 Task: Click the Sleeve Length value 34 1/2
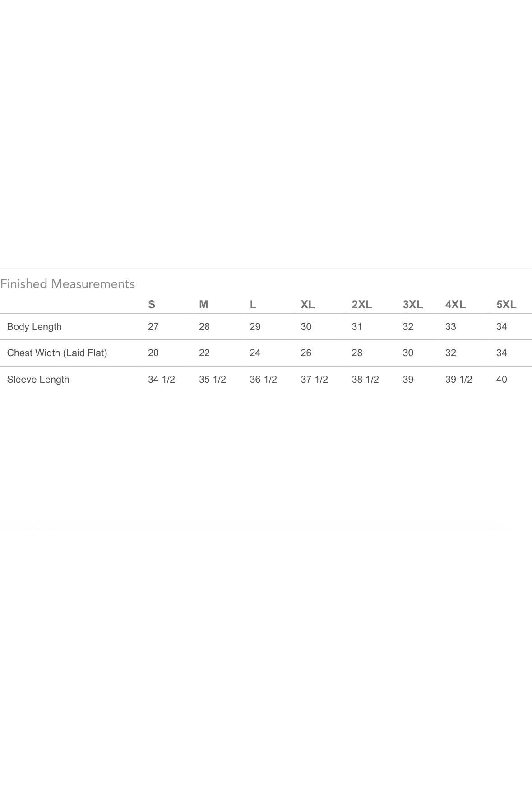coord(162,380)
